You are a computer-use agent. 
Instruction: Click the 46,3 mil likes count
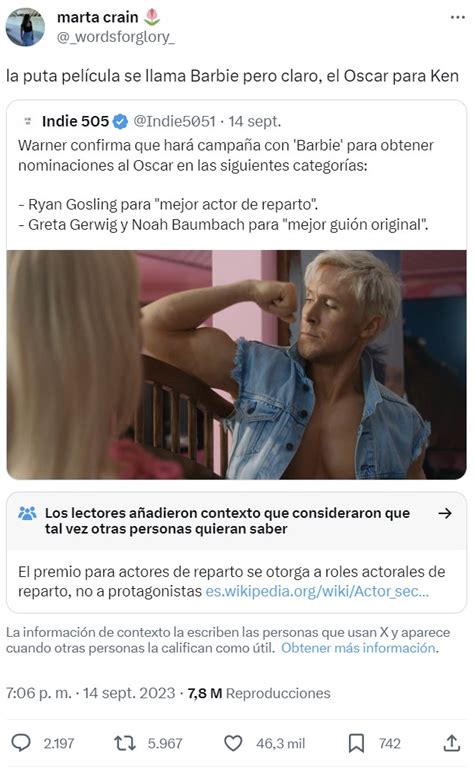point(280,743)
